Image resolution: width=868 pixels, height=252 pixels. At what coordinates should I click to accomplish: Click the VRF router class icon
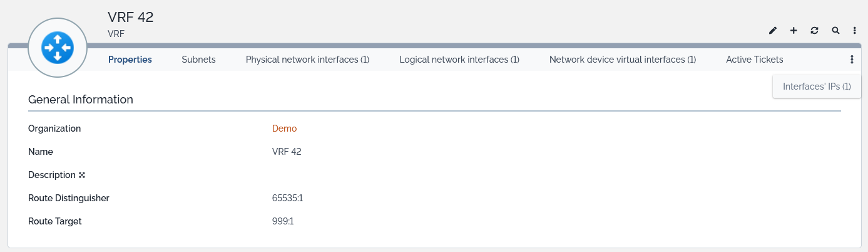click(57, 48)
